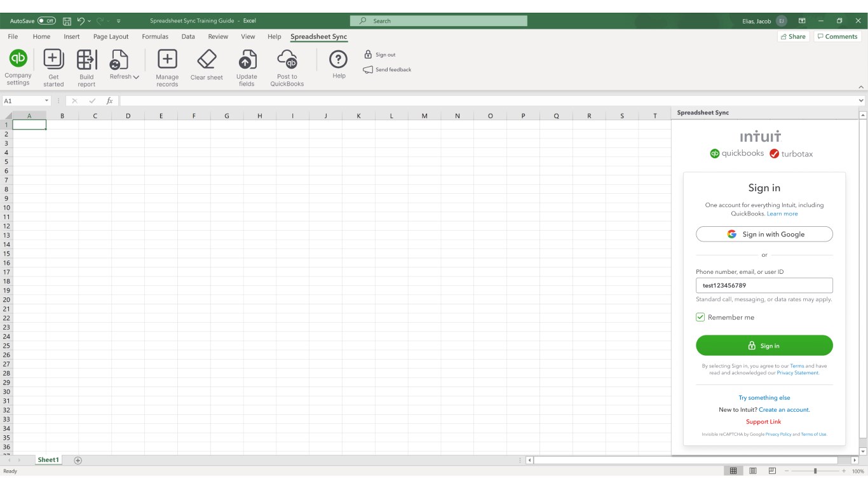Click the Search box in title bar
Viewport: 868px width, 488px height.
pos(438,21)
